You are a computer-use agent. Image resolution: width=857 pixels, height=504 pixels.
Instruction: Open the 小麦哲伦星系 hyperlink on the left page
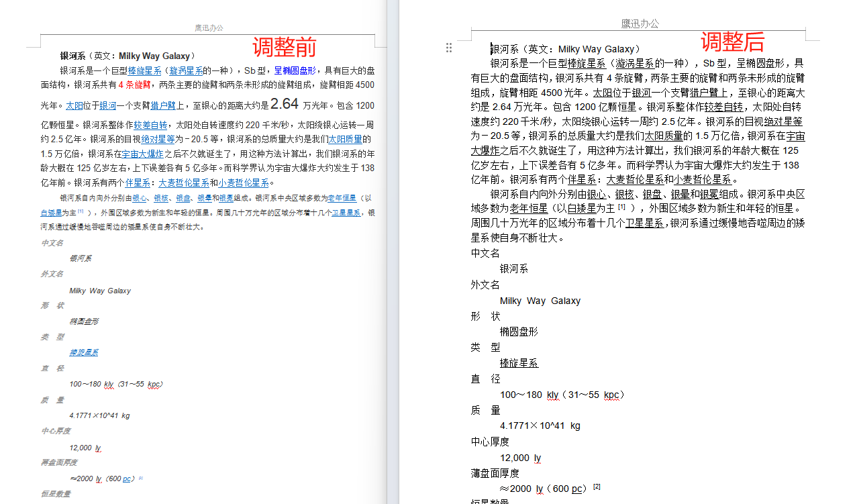point(243,183)
